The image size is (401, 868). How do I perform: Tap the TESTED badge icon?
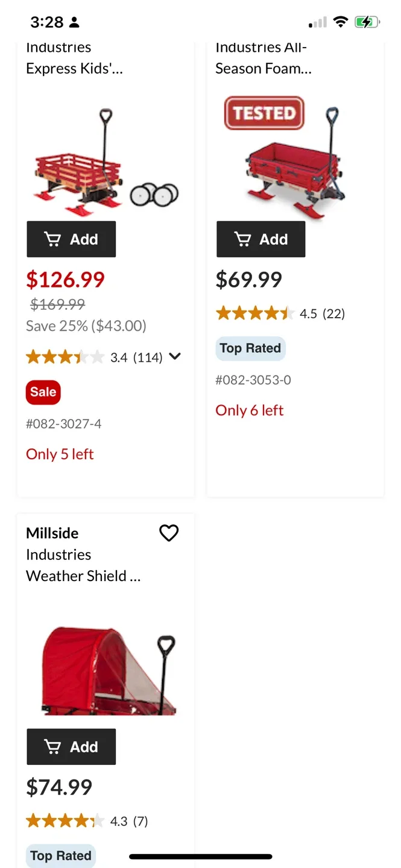coord(264,113)
